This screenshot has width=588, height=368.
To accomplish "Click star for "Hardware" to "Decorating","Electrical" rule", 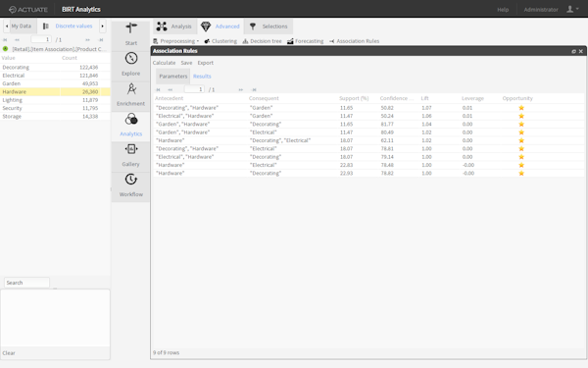I will pyautogui.click(x=521, y=140).
